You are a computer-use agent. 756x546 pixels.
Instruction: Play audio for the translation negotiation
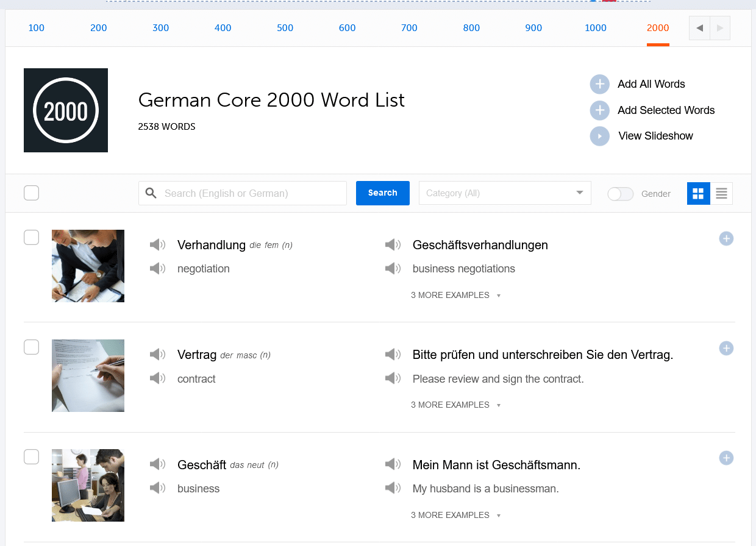click(x=157, y=268)
